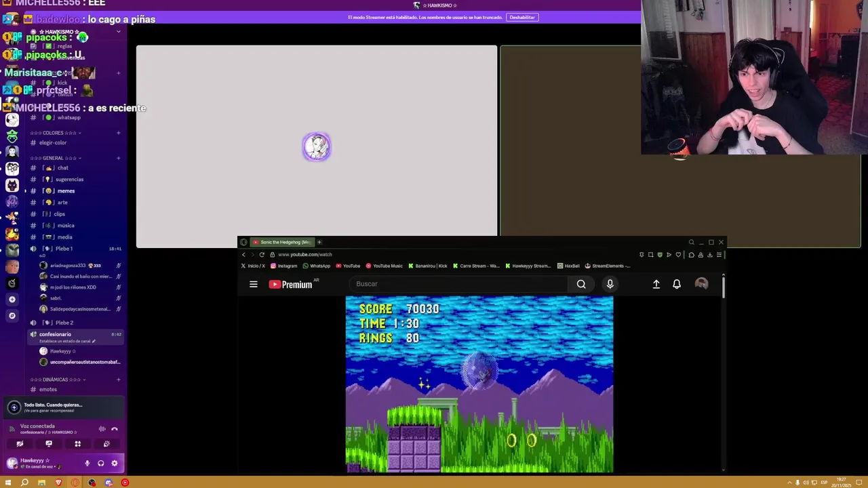Start YouTube voice search microphone
Image resolution: width=868 pixels, height=488 pixels.
[x=610, y=284]
